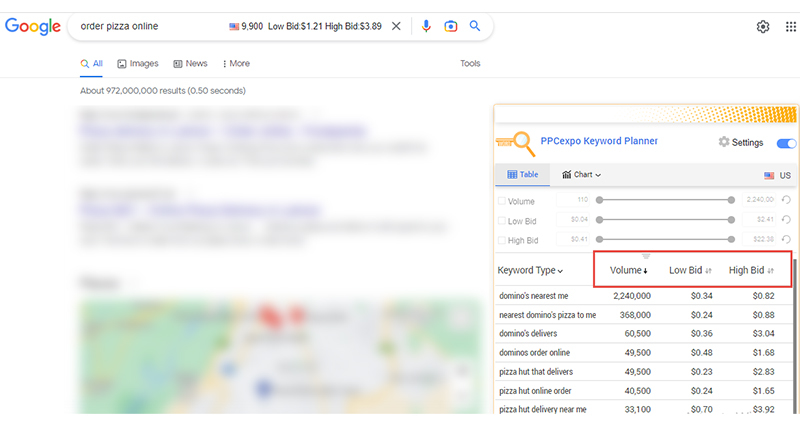
Task: Select keyword "nearest domino's pizza to me"
Action: click(x=547, y=315)
